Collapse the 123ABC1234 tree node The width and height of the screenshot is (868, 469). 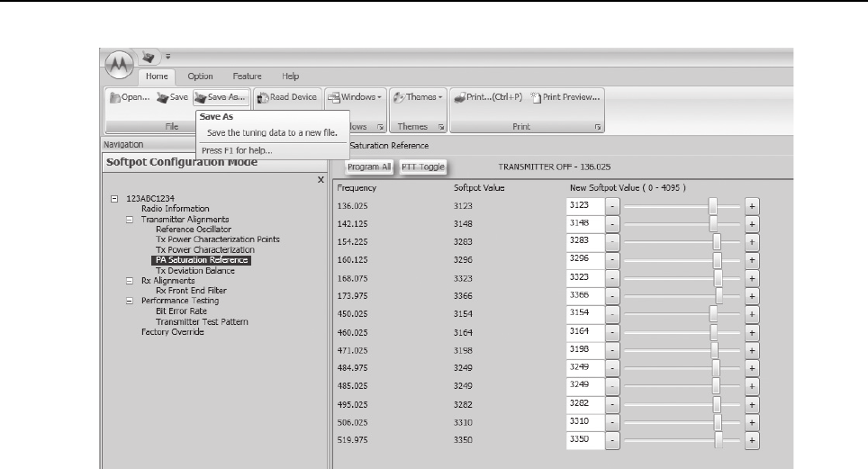coord(114,198)
